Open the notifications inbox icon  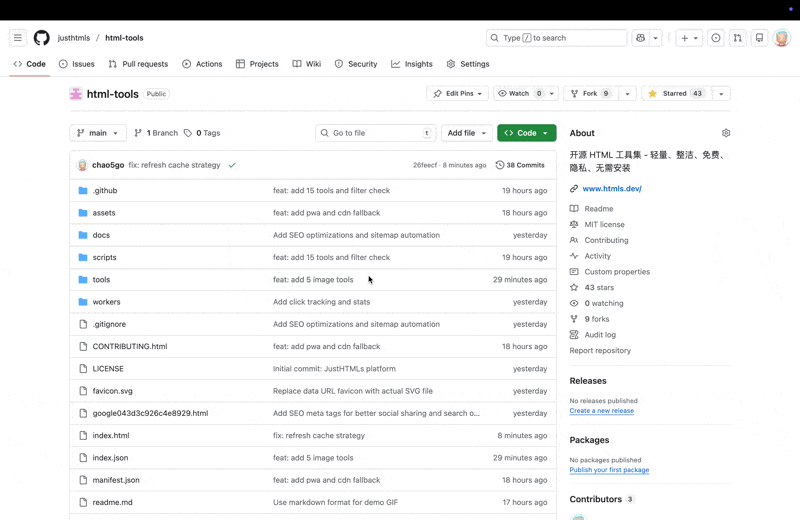pos(759,38)
